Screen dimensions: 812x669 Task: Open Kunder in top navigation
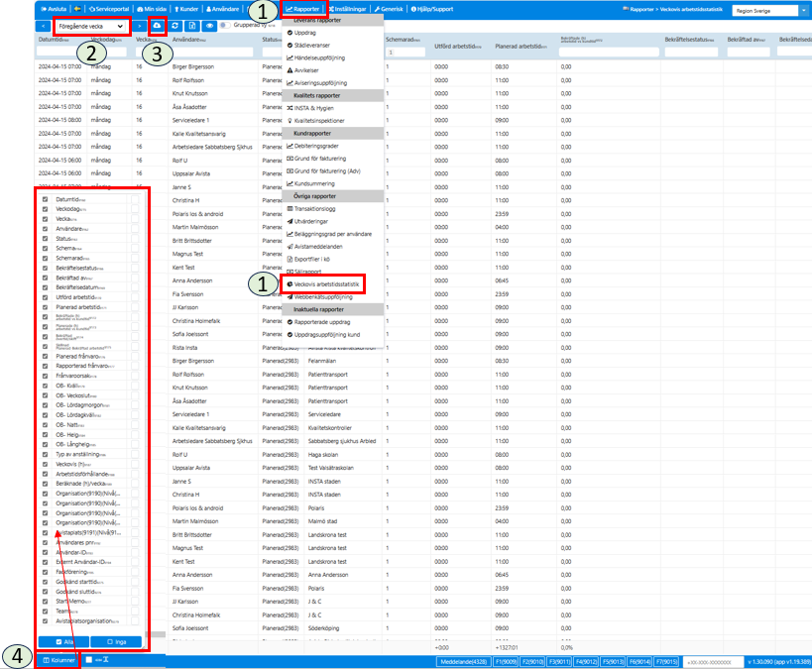(186, 9)
